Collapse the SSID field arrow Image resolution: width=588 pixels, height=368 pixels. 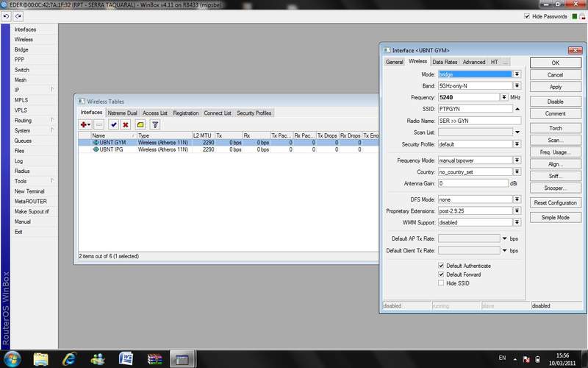(x=517, y=109)
